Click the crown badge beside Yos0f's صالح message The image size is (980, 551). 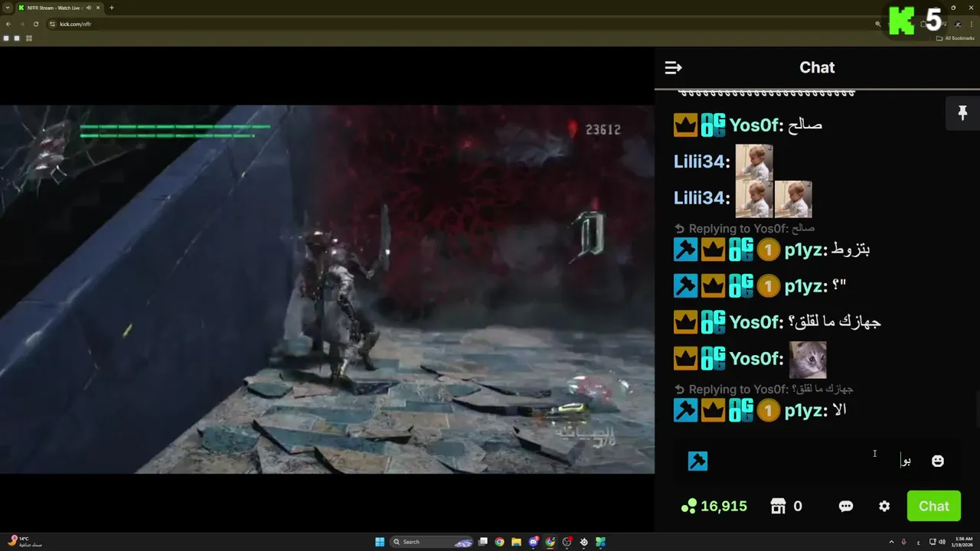[x=685, y=125]
